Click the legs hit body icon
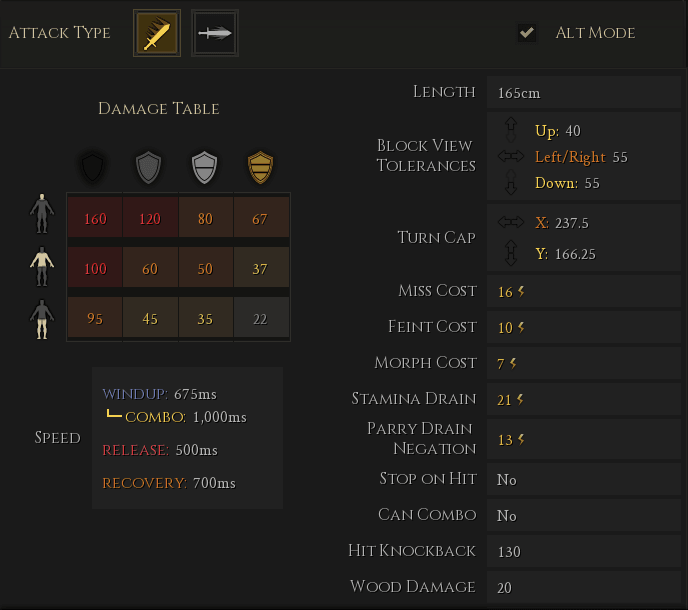The width and height of the screenshot is (688, 610). tap(43, 320)
